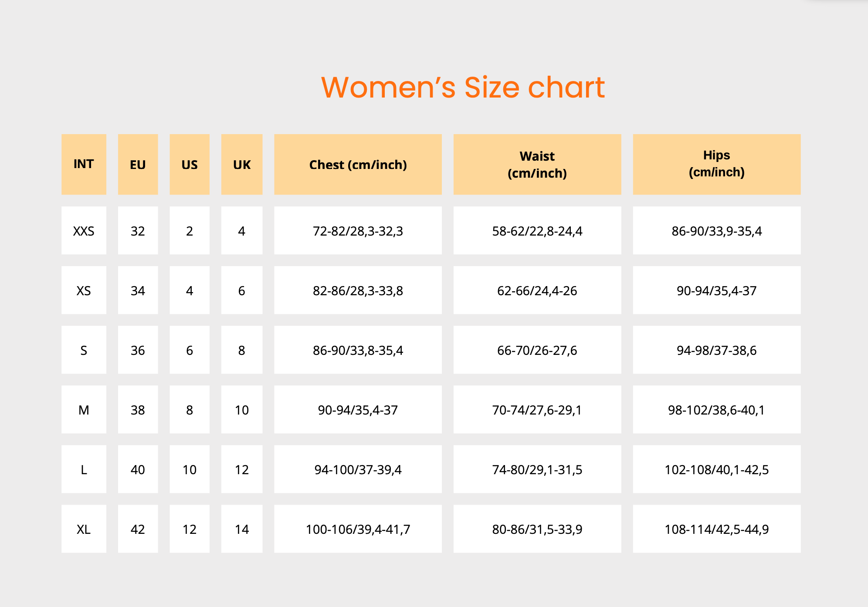Click the Hips (cm/inch) header
Image resolution: width=868 pixels, height=607 pixels.
click(716, 164)
